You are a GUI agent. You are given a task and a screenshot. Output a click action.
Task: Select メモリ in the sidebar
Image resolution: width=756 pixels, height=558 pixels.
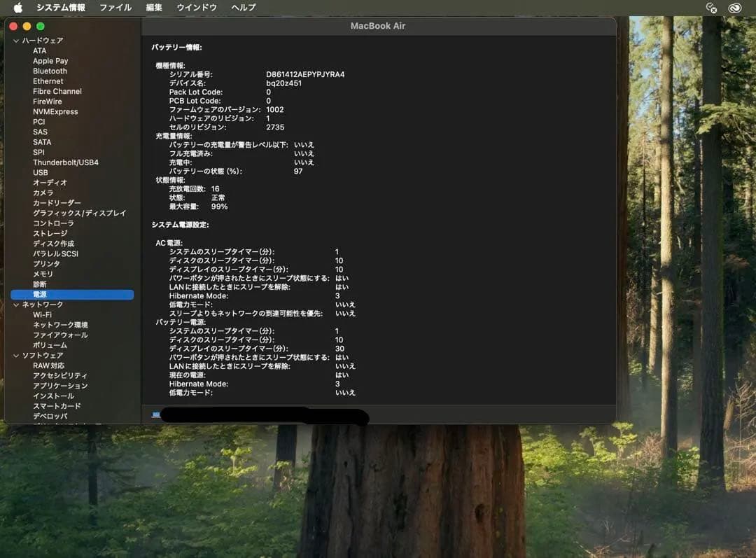pyautogui.click(x=43, y=274)
